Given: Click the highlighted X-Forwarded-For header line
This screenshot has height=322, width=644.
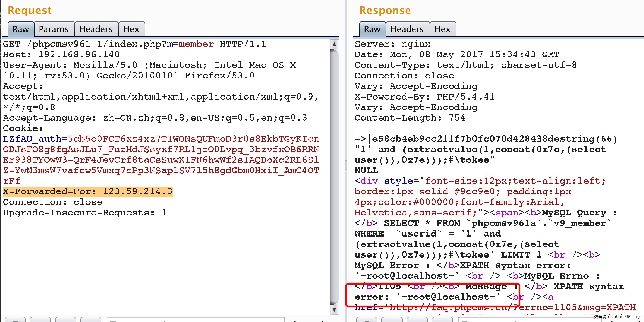Looking at the screenshot, I should [x=88, y=192].
